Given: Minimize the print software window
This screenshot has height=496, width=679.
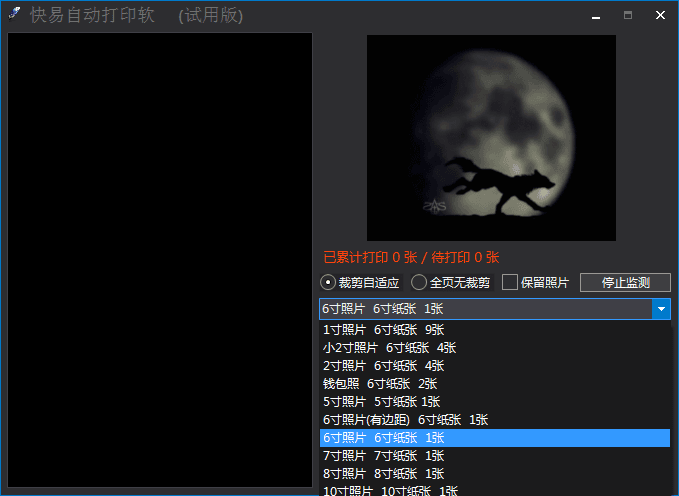Looking at the screenshot, I should click(x=596, y=15).
